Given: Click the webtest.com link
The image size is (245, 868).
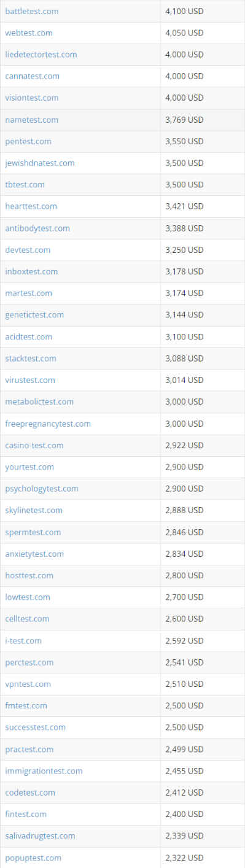Looking at the screenshot, I should pyautogui.click(x=29, y=33).
